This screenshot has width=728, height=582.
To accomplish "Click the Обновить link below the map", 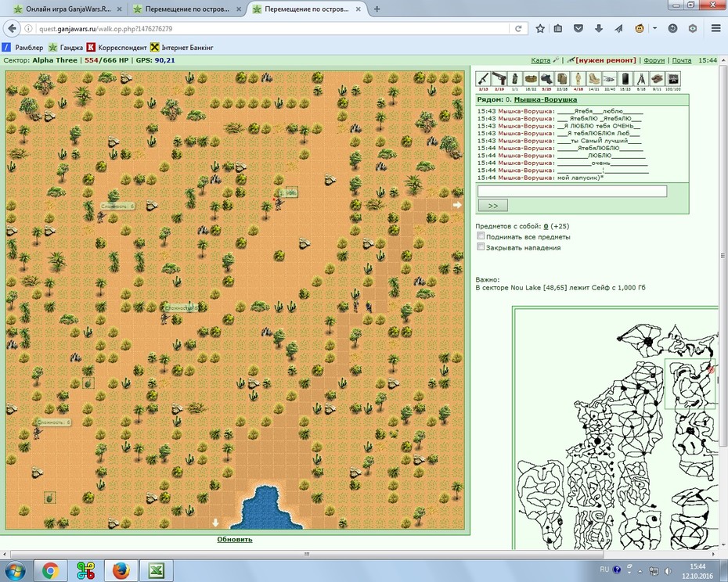I will 235,539.
